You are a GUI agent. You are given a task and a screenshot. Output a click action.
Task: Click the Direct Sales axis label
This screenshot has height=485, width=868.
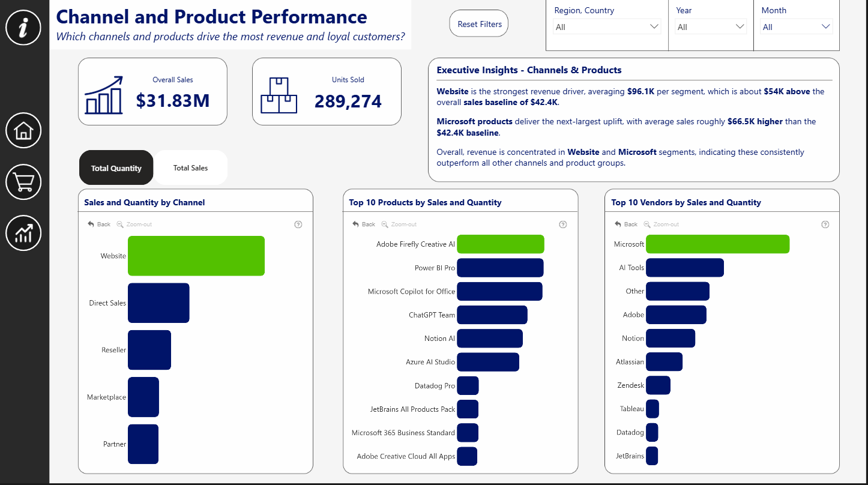click(107, 303)
